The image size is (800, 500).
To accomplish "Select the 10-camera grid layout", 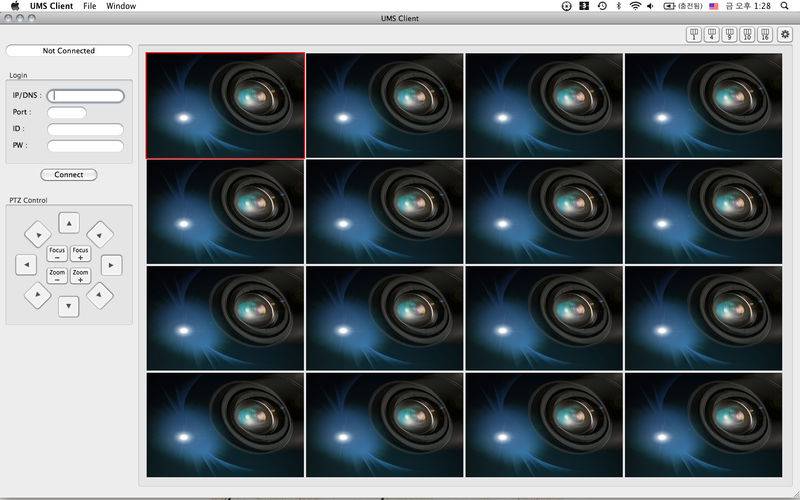I will click(x=748, y=34).
